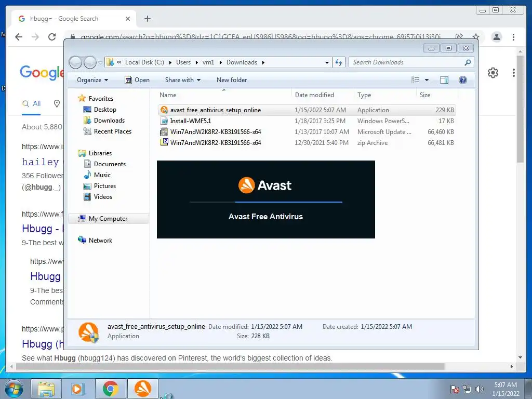Click the Chrome back arrow button
This screenshot has width=532, height=399.
point(19,37)
